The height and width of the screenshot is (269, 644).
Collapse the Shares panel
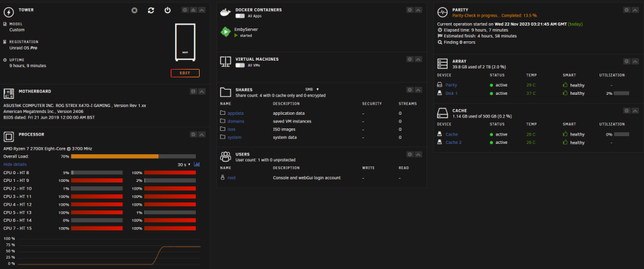418,90
